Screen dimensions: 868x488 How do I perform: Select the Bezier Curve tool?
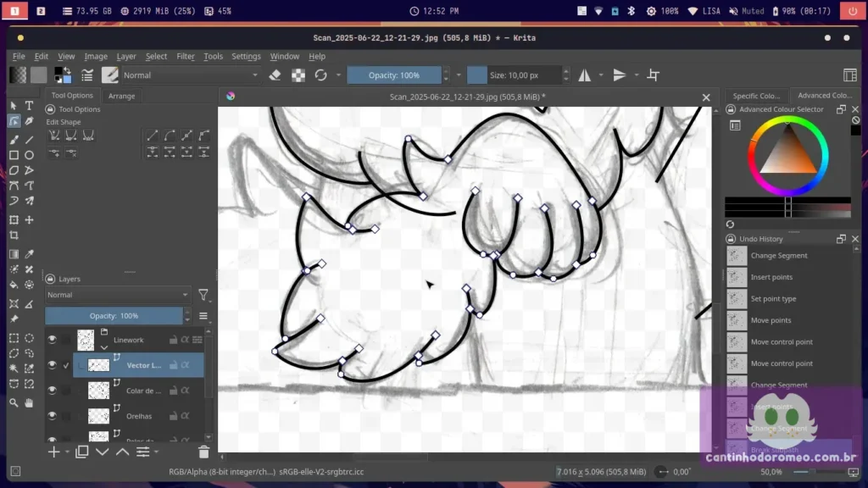pos(14,186)
